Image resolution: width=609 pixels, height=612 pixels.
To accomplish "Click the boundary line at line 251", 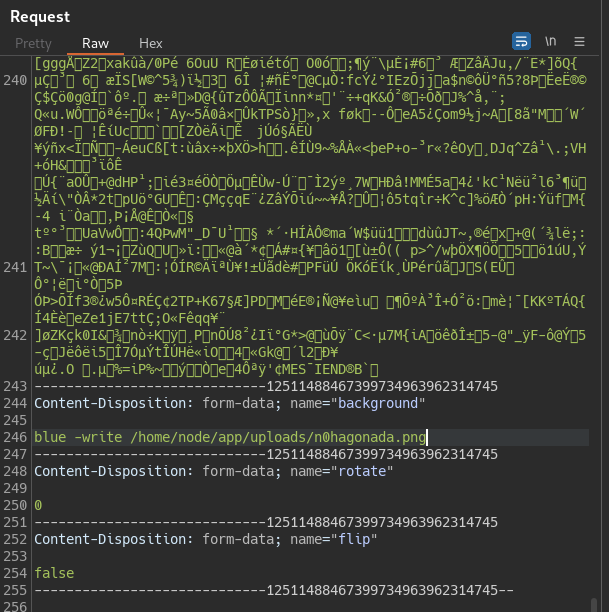I will point(266,522).
